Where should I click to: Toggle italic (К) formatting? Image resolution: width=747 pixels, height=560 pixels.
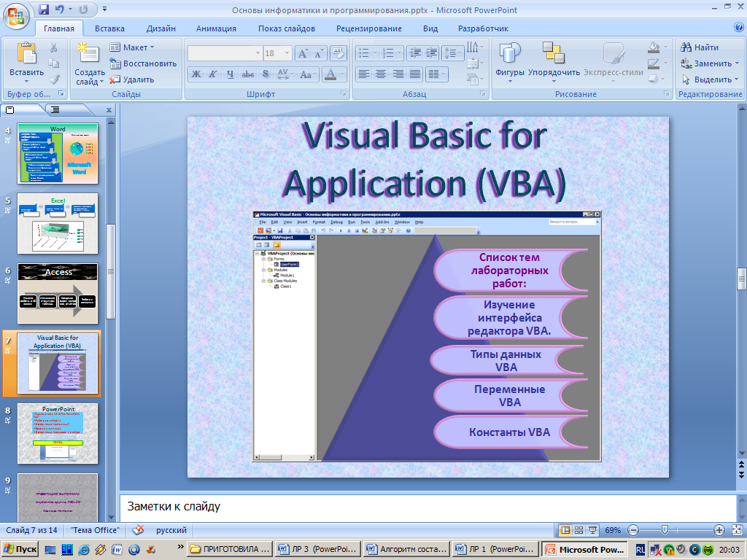pyautogui.click(x=213, y=74)
